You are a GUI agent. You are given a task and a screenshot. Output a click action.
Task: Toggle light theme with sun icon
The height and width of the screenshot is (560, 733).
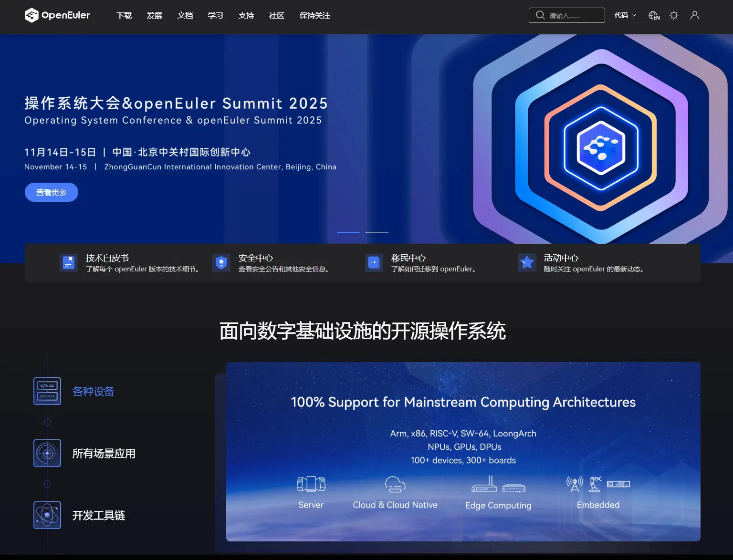[x=674, y=15]
